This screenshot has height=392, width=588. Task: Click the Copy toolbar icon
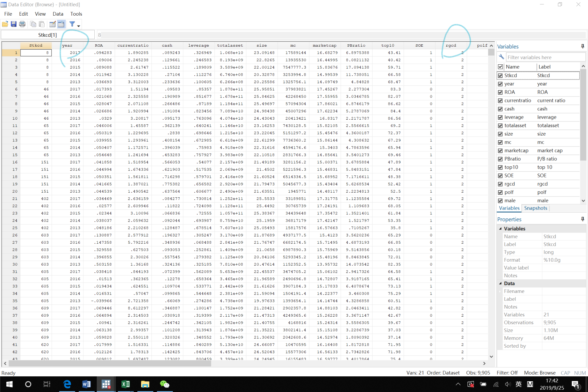point(33,24)
